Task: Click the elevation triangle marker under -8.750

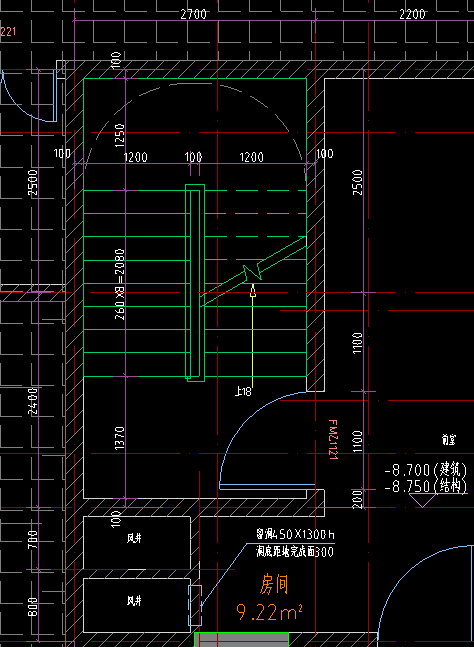Action: coord(422,500)
